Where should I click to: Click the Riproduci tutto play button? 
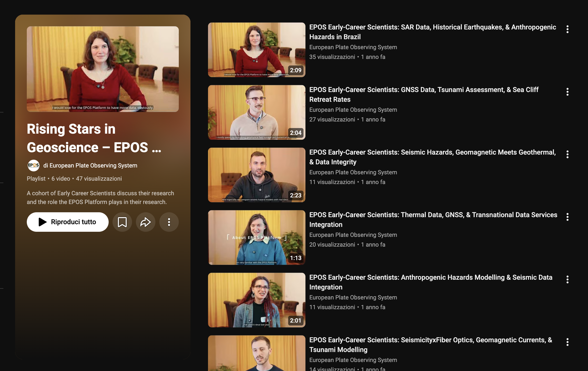click(x=68, y=222)
